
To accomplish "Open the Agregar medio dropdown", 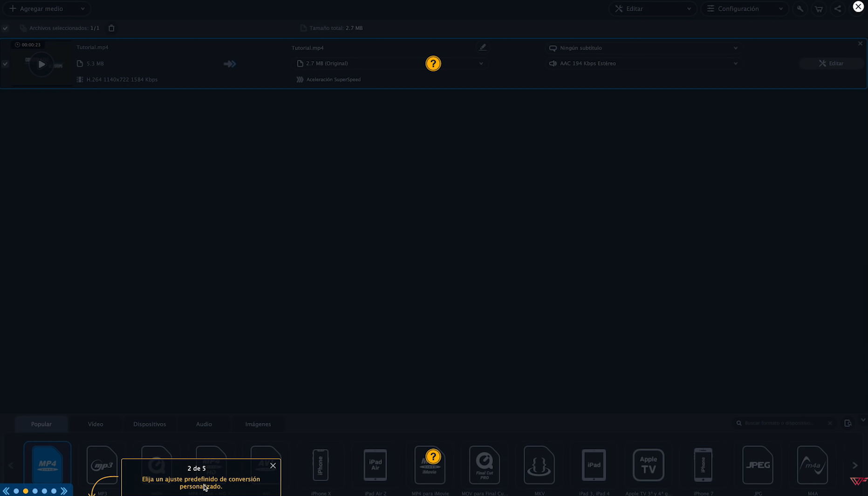I will pos(47,9).
